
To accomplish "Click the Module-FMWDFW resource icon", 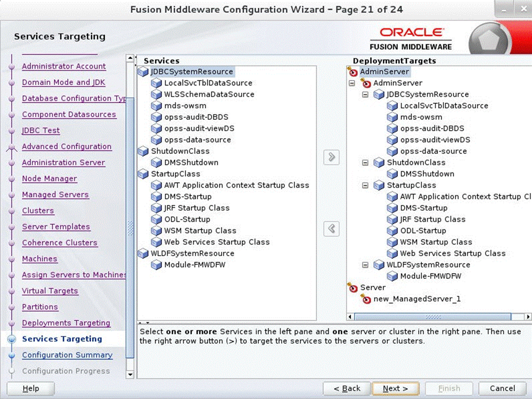I will 157,265.
